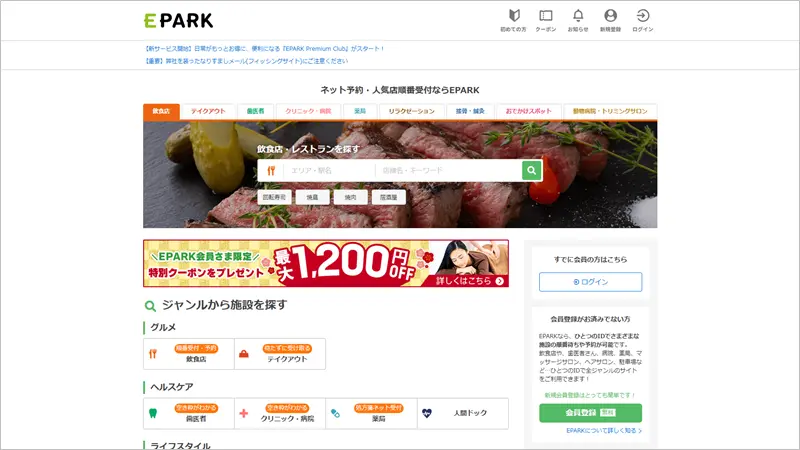The width and height of the screenshot is (800, 450).
Task: Select the おでかけスポット tab
Action: pyautogui.click(x=529, y=111)
